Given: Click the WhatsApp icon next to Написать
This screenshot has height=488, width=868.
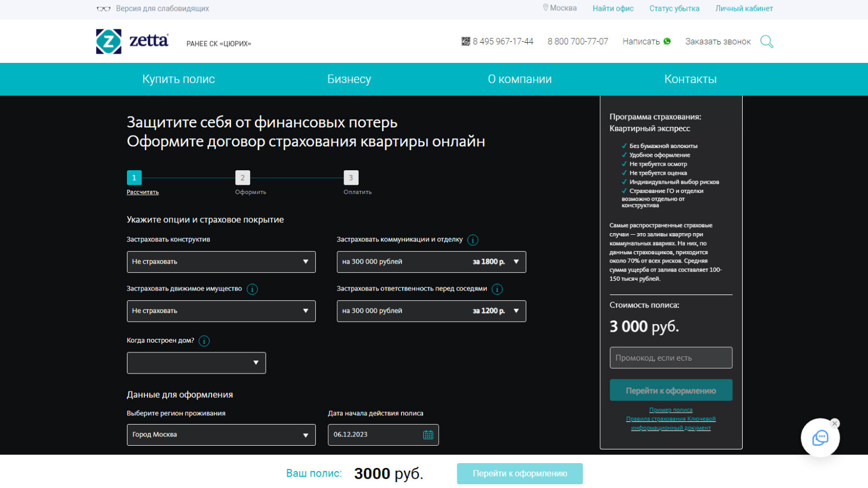Looking at the screenshot, I should (667, 41).
